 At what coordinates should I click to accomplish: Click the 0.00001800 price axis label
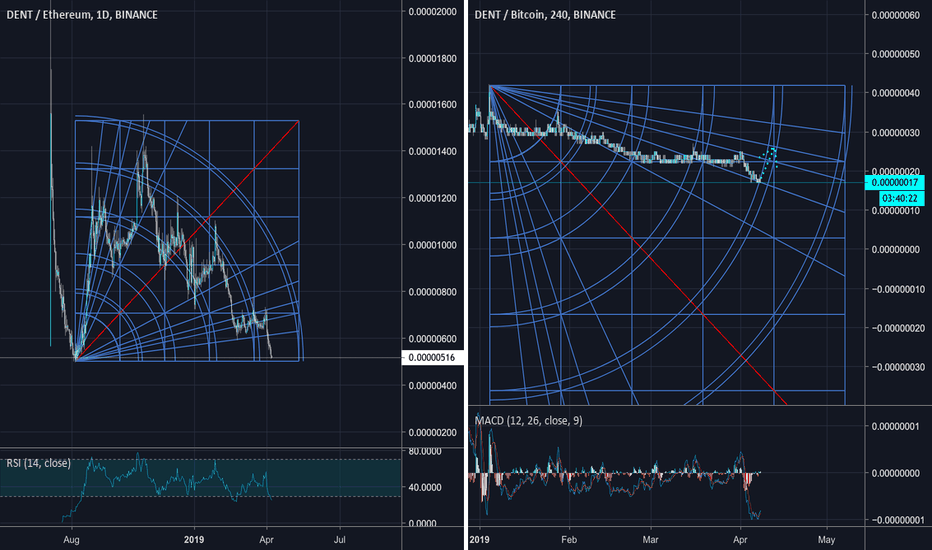(x=433, y=58)
